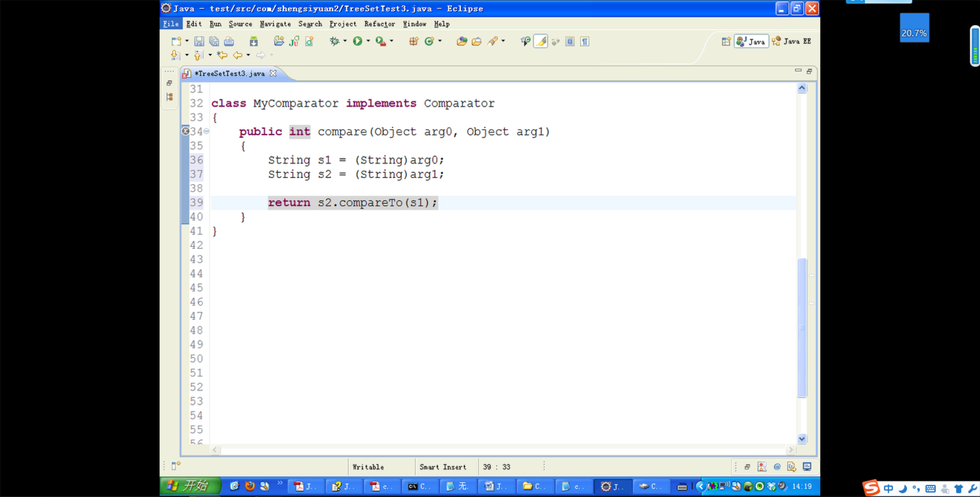
Task: Click the New Java Class icon
Action: 429,41
